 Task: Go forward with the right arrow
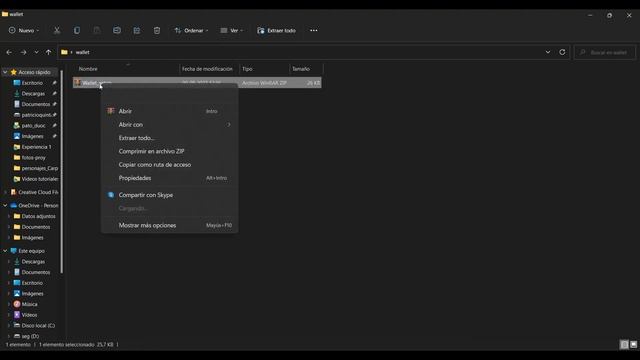[23, 52]
